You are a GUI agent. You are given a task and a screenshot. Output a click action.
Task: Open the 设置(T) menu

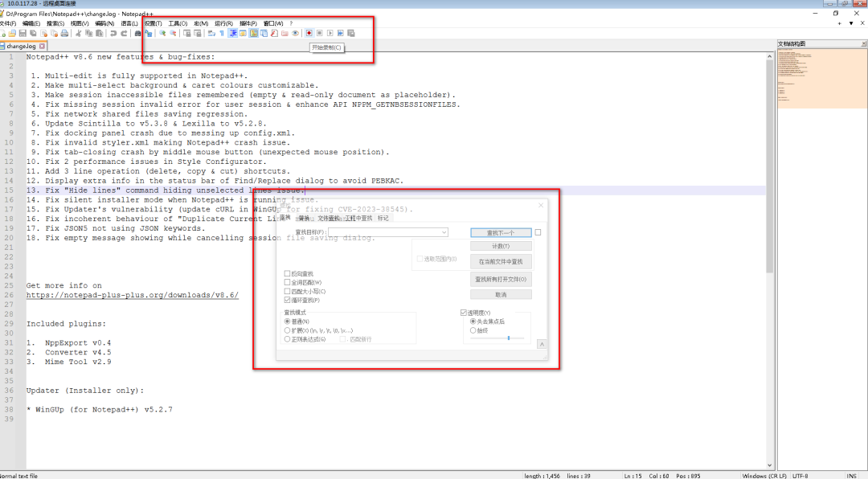153,24
